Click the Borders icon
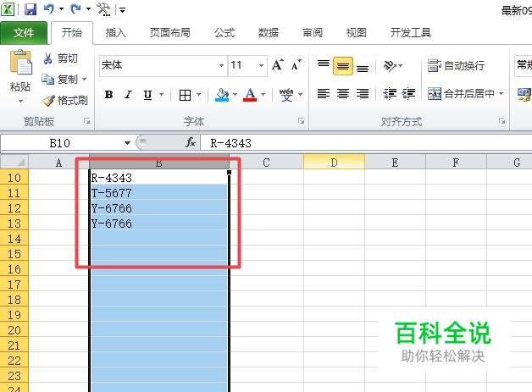Screen dimensions: 532x392 185,95
